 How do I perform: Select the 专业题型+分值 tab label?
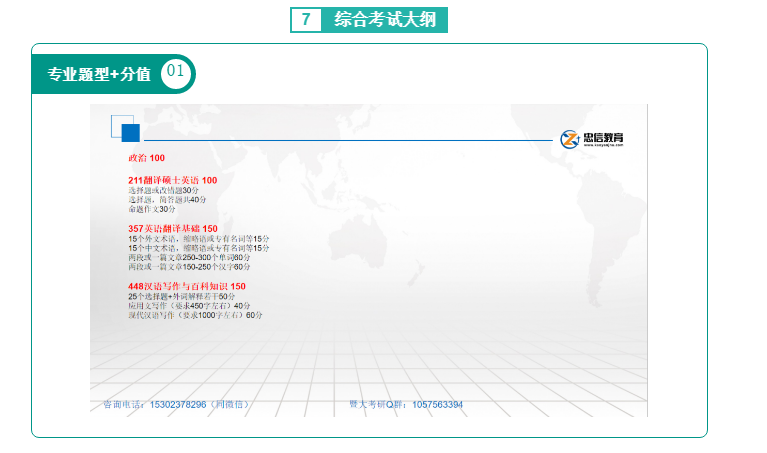[99, 74]
